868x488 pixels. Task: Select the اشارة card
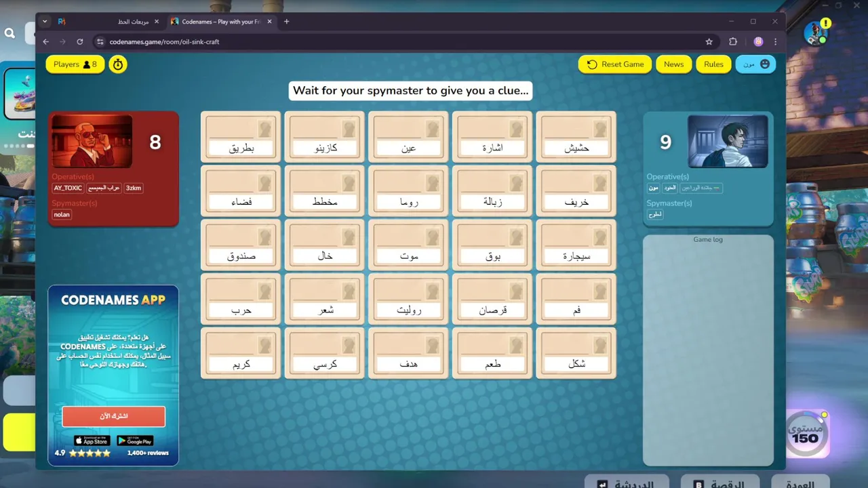[x=492, y=136]
